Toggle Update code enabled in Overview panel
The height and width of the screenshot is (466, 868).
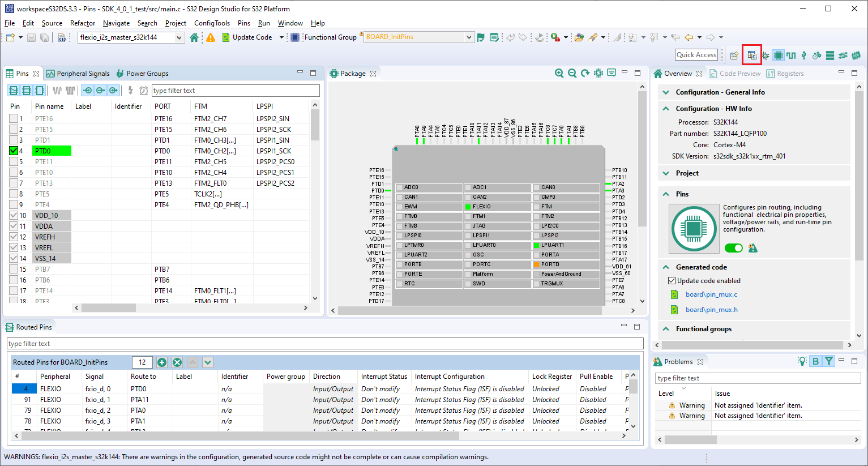(x=672, y=280)
